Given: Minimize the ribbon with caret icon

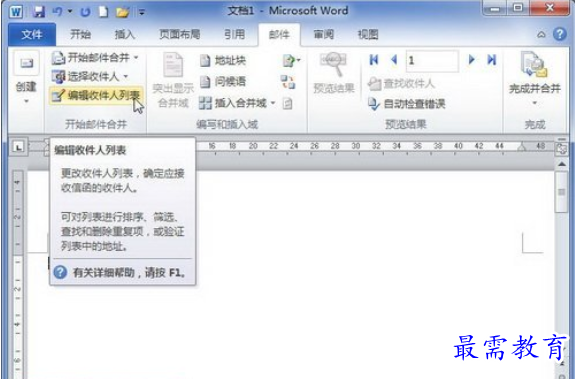Looking at the screenshot, I should (541, 35).
